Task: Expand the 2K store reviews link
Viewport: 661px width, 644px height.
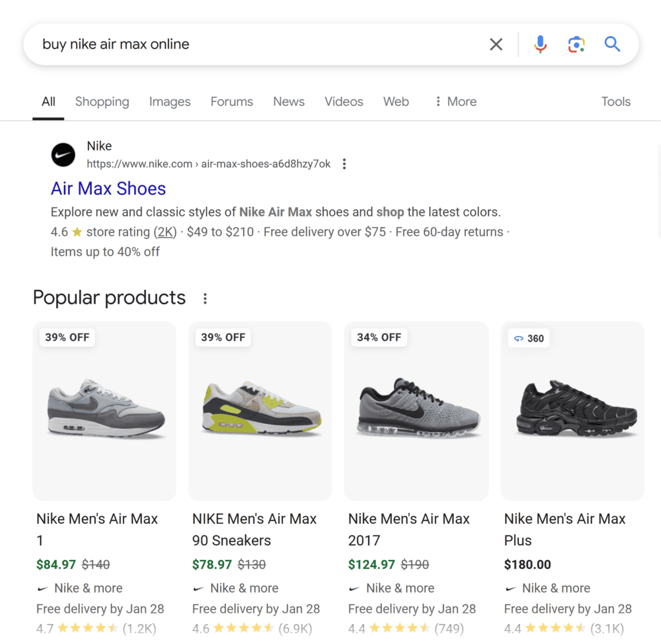Action: [x=165, y=232]
